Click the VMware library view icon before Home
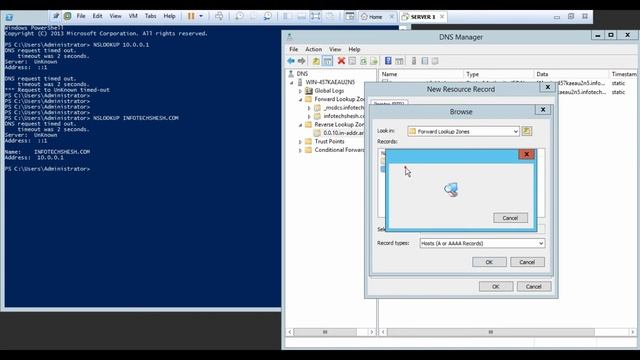640x360 pixels. 350,16
